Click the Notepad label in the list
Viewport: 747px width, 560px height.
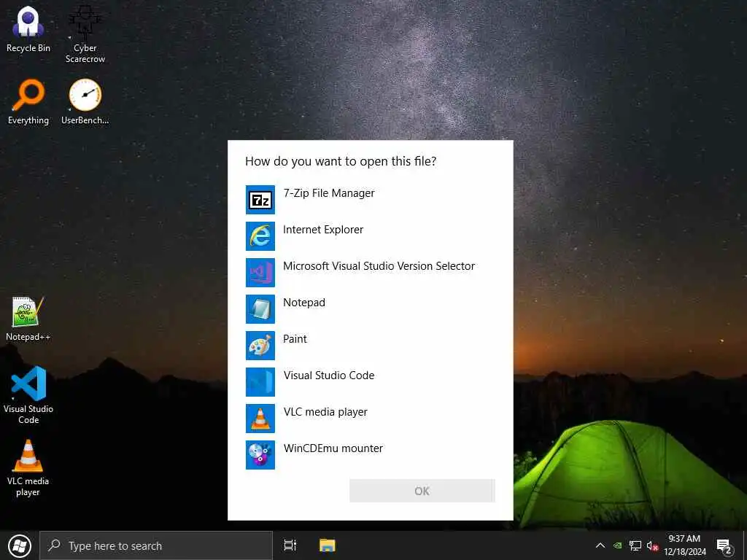(304, 303)
